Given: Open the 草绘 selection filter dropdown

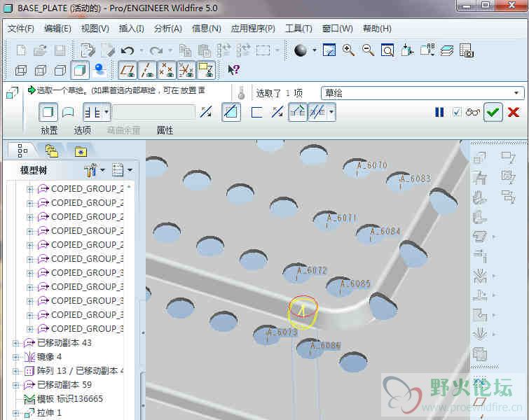Looking at the screenshot, I should click(516, 93).
